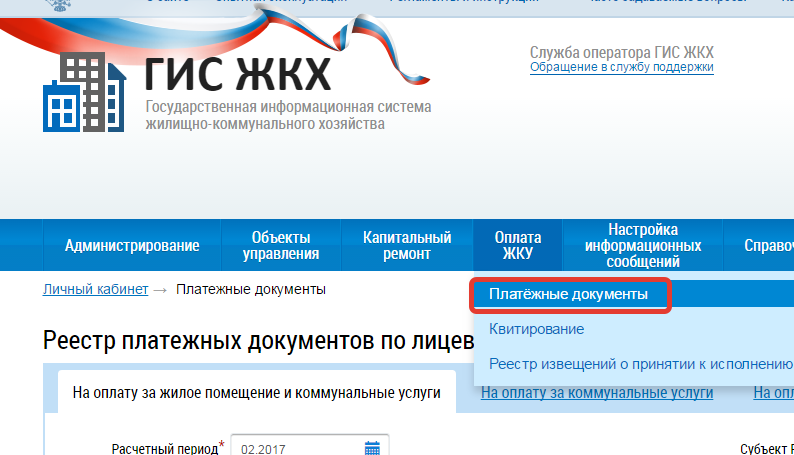Screen dimensions: 794x455
Task: Open the Администрирование menu
Action: (x=132, y=245)
